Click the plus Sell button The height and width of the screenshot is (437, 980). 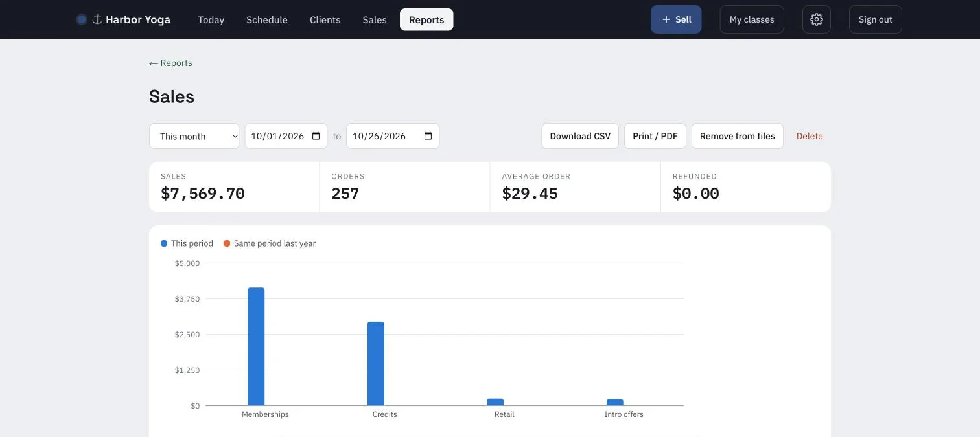pyautogui.click(x=676, y=19)
